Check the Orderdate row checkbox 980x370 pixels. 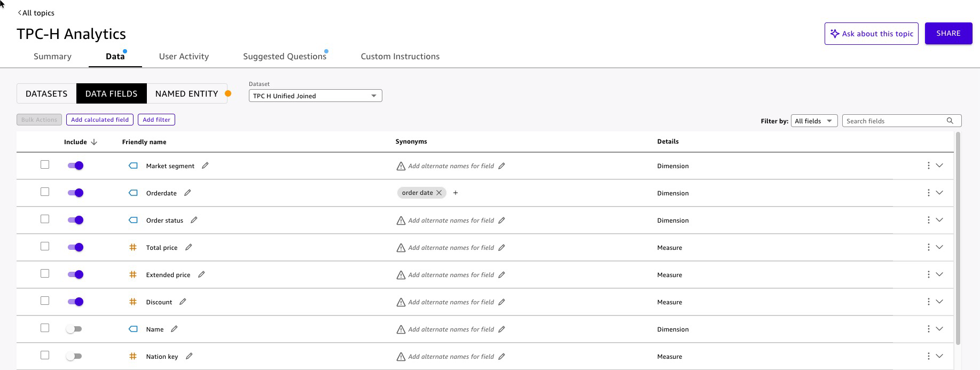point(45,192)
